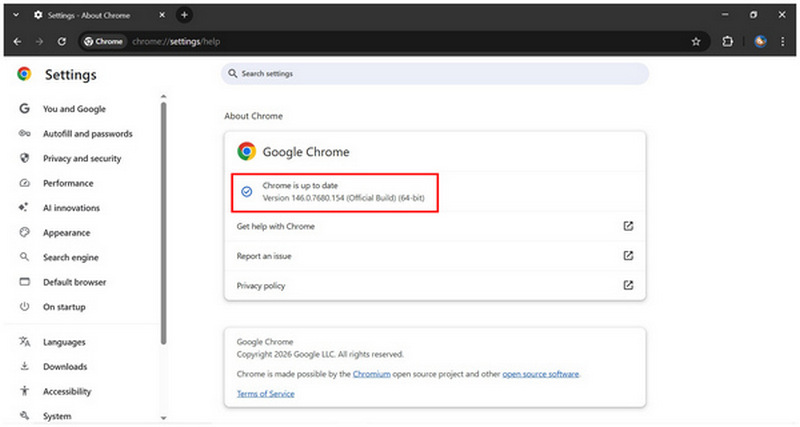Open Autofill and passwords settings
This screenshot has height=427, width=800.
[x=88, y=134]
